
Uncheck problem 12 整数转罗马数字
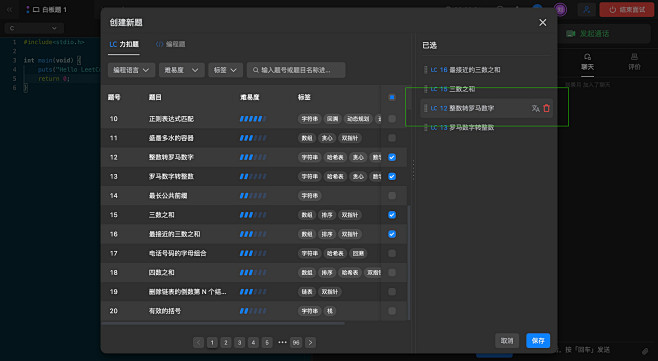392,157
